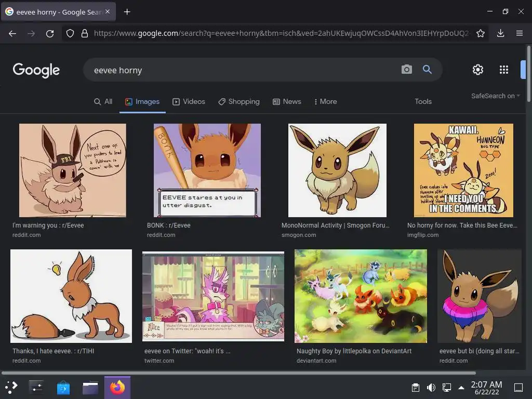
Task: Open the Google apps grid
Action: pos(504,70)
